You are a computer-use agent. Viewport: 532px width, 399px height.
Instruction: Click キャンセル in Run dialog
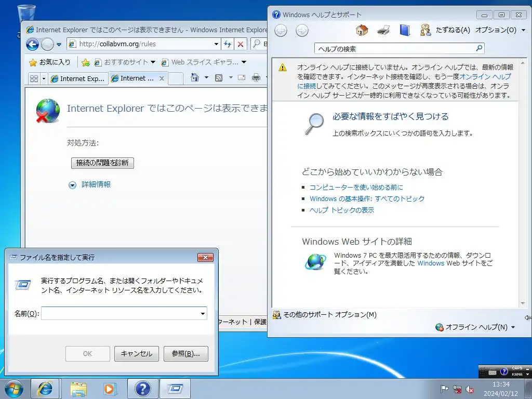point(137,353)
